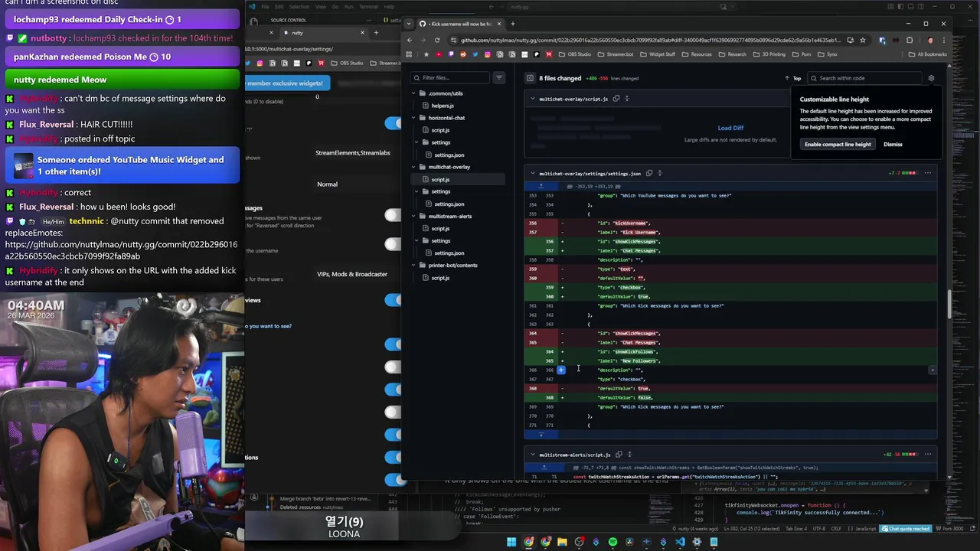Viewport: 980px width, 551px height.
Task: Toggle the switch below '(0 to disable)' field
Action: pyautogui.click(x=394, y=122)
